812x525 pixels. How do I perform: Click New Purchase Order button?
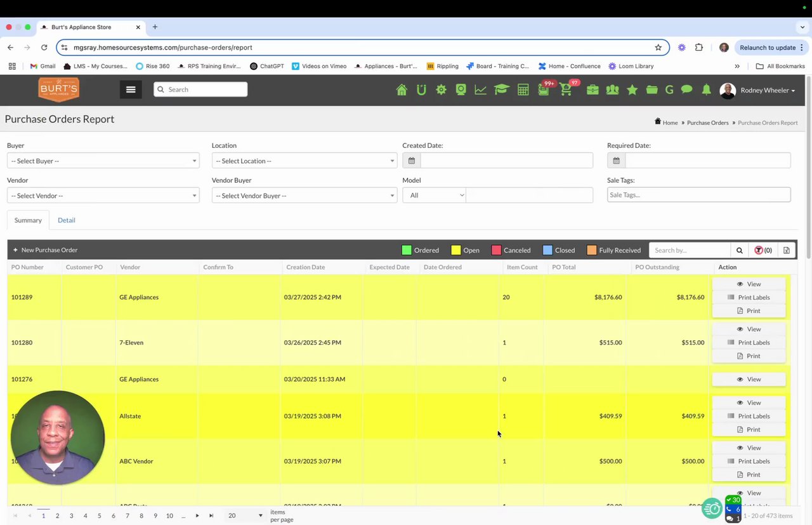point(45,250)
